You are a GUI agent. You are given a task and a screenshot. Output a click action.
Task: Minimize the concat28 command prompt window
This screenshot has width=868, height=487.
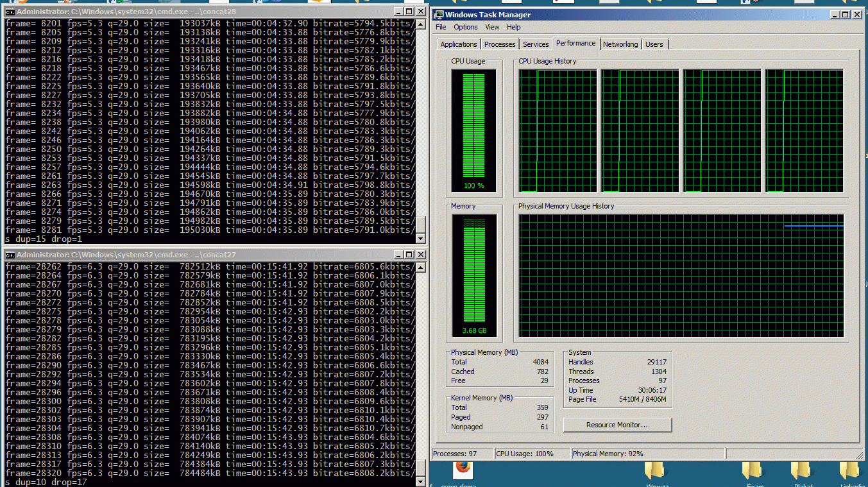pos(398,12)
